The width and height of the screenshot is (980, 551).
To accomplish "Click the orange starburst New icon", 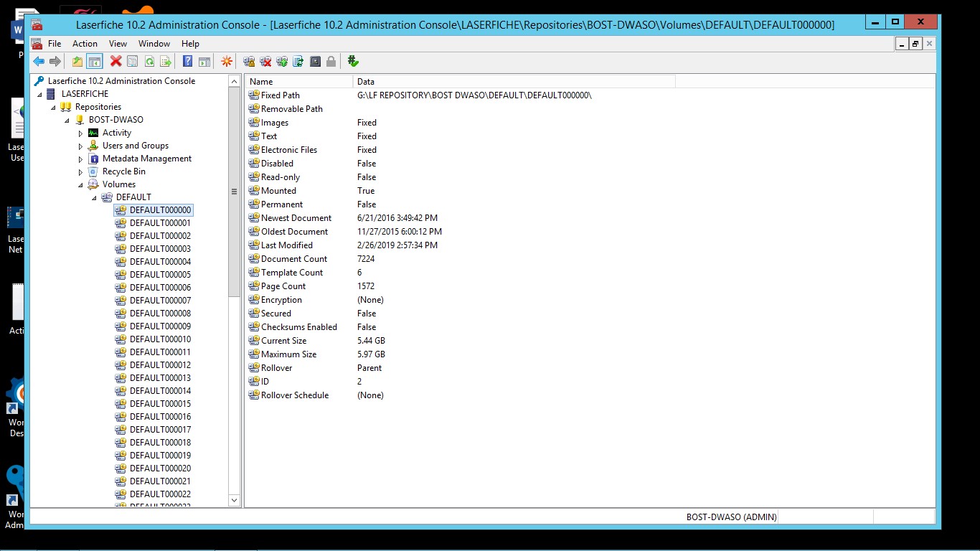I will [227, 62].
